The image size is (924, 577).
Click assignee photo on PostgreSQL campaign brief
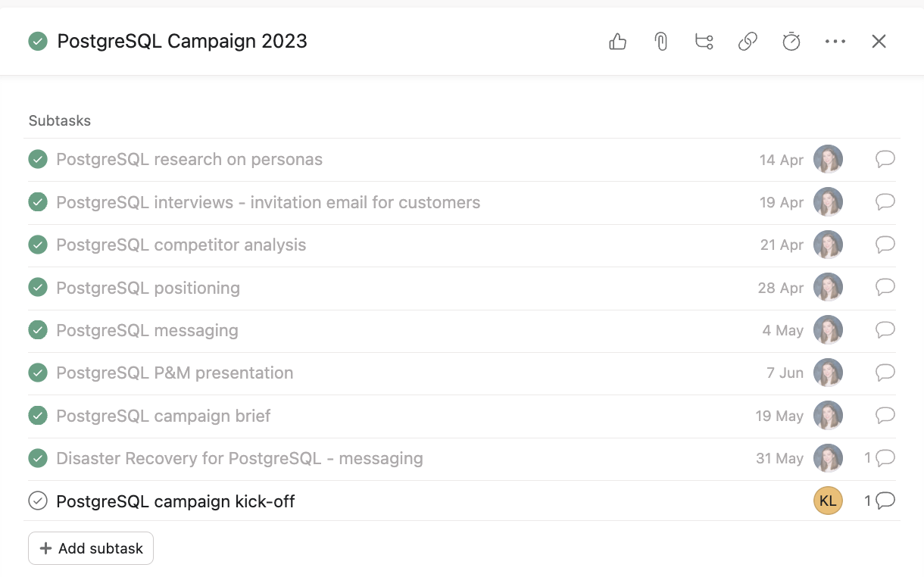coord(828,416)
